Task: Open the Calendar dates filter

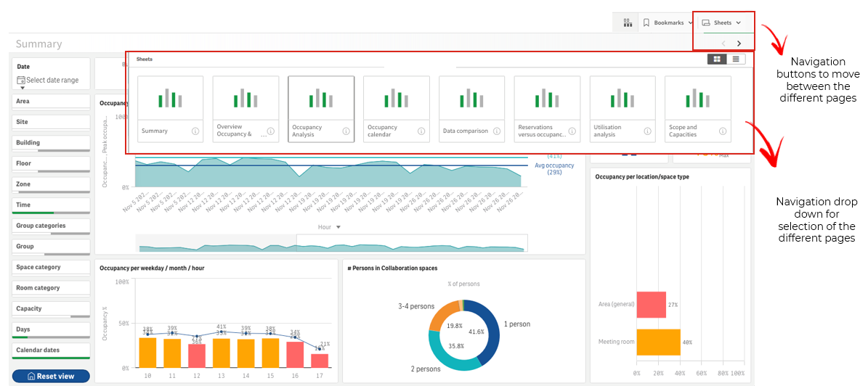Action: pos(51,350)
